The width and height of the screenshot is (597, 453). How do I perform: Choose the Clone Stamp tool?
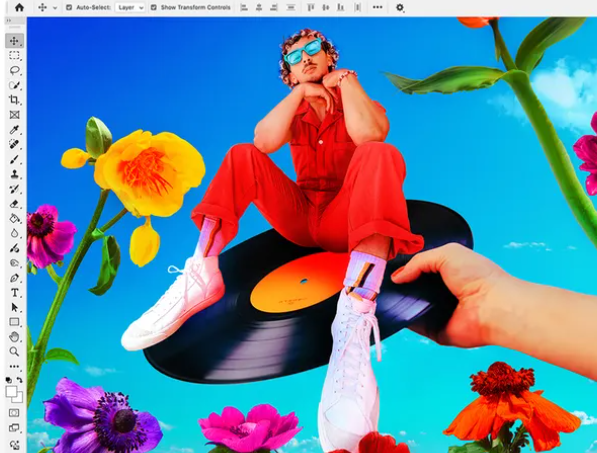(x=14, y=174)
